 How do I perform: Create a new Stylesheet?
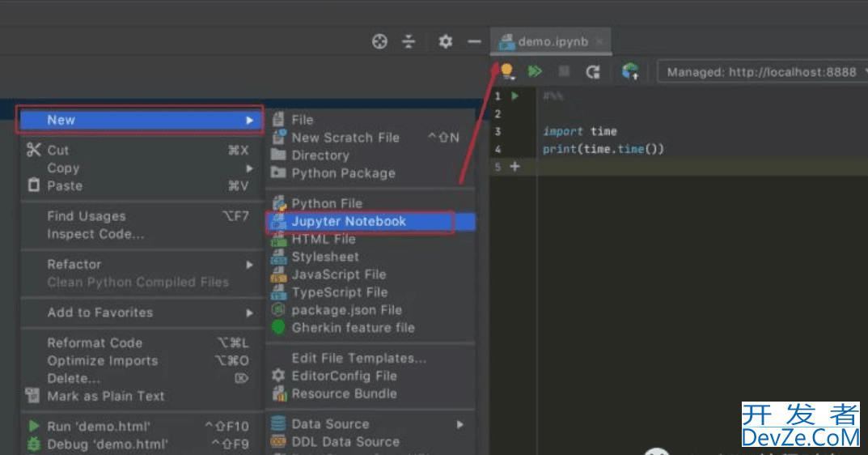click(x=370, y=257)
